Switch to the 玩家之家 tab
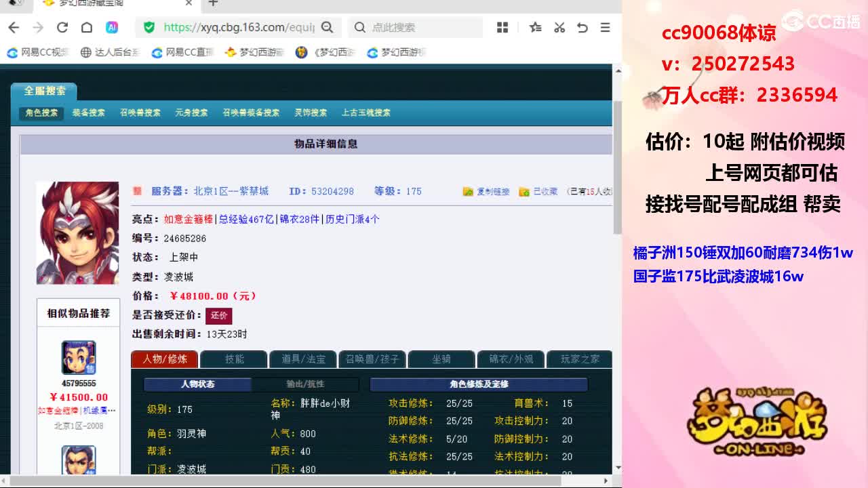This screenshot has height=488, width=868. 580,359
